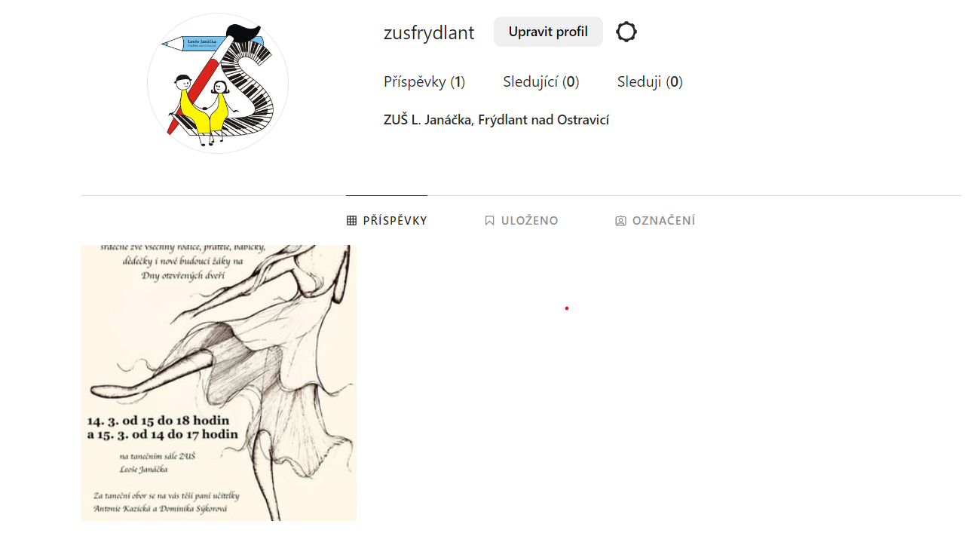
Task: Open settings via the gear icon
Action: pyautogui.click(x=626, y=32)
